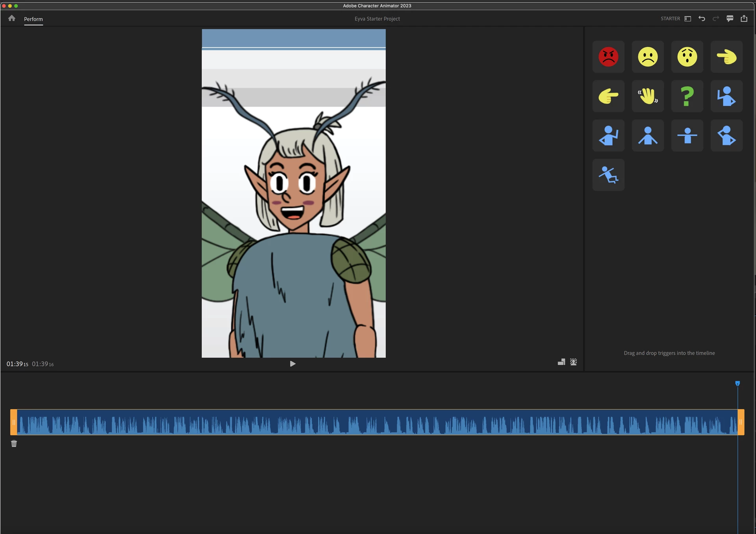Select the surprised face trigger
Image resolution: width=756 pixels, height=534 pixels.
pos(687,57)
